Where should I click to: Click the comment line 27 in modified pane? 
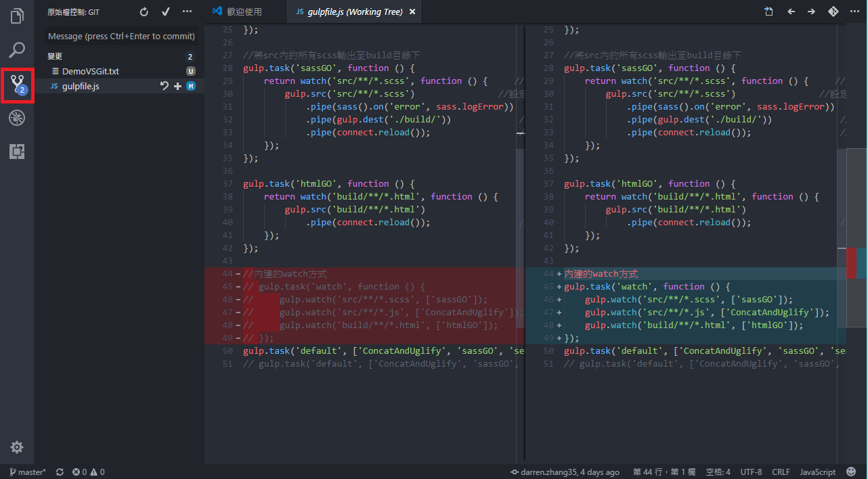point(653,55)
